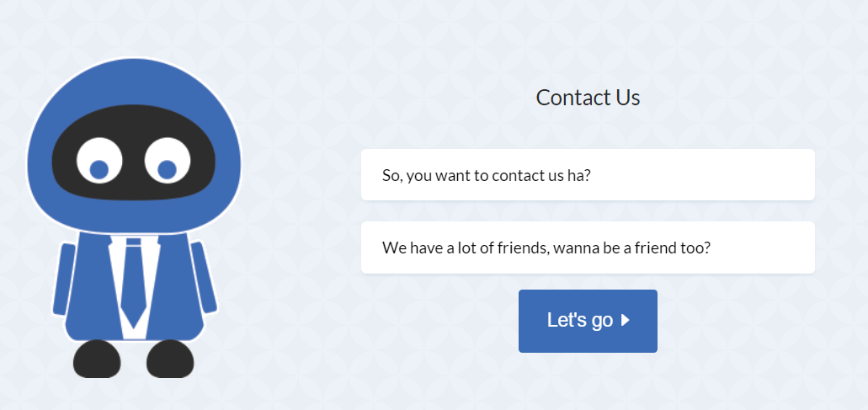Click the tie knot below robot's head
Screen dimensions: 868x410
(x=133, y=242)
